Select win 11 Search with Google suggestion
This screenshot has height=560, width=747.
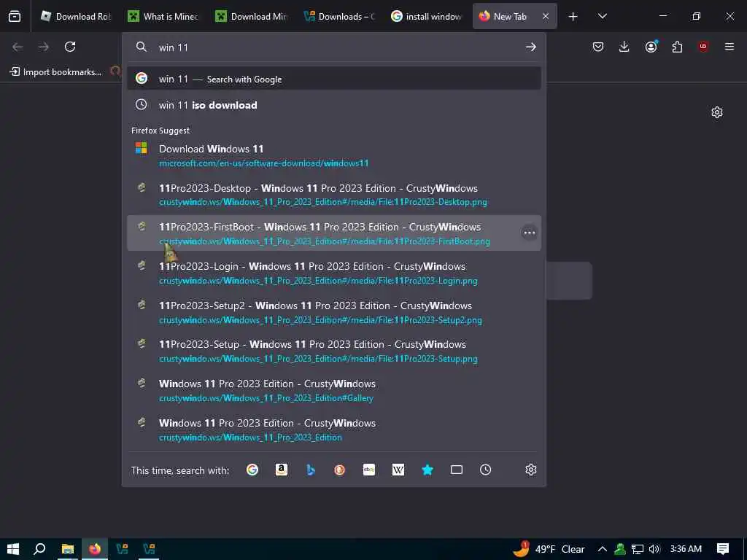click(x=334, y=79)
